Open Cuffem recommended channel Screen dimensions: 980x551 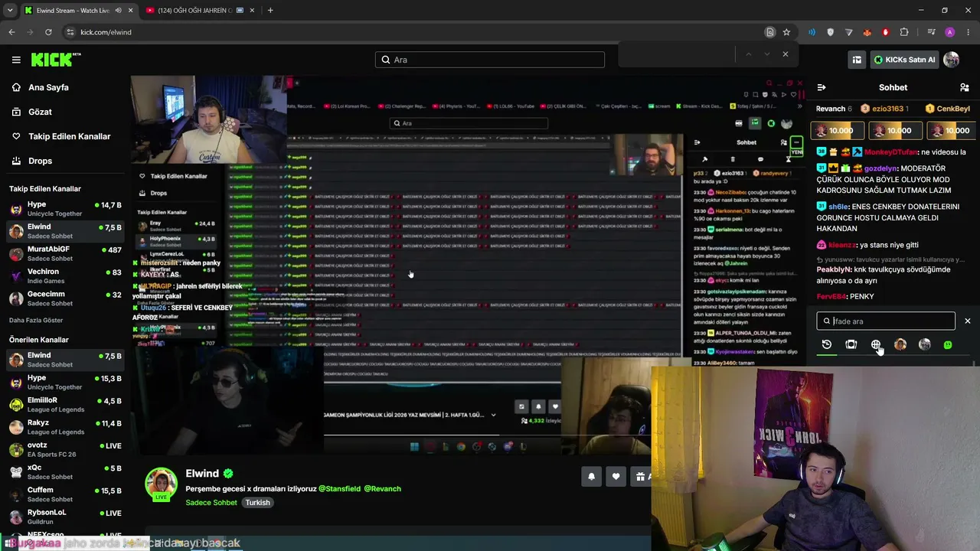pyautogui.click(x=65, y=494)
